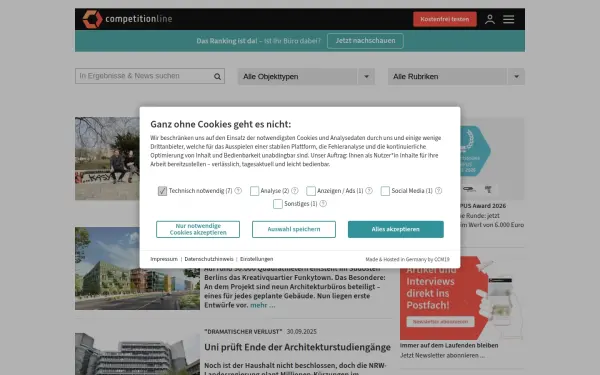The image size is (600, 375).
Task: Open the Einstellungen link
Action: (x=256, y=259)
